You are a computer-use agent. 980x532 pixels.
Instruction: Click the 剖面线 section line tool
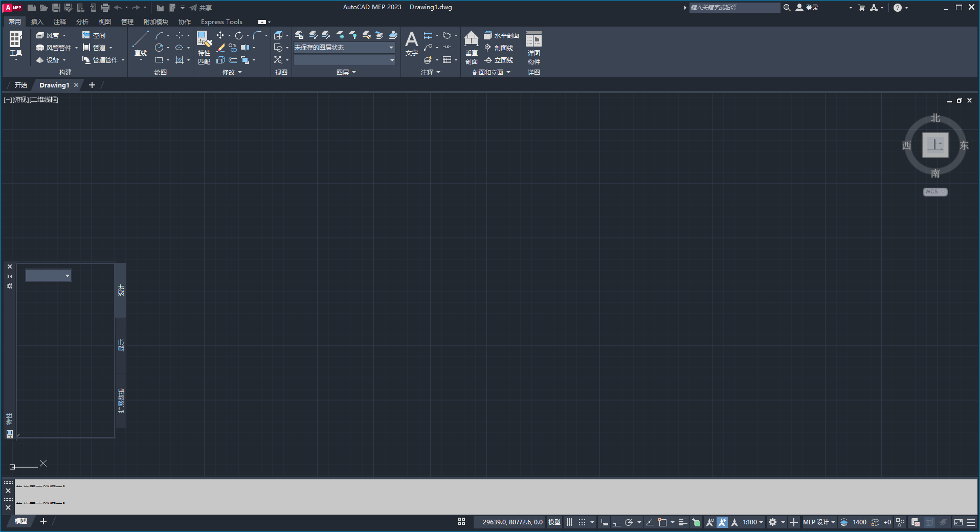[500, 48]
